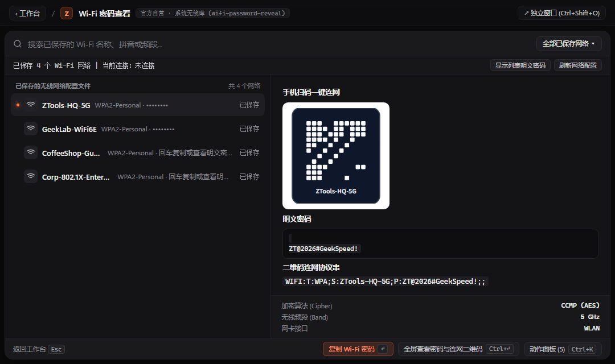Click 已保存的无线网络配置文件 list header
This screenshot has height=364, width=615.
[x=53, y=86]
